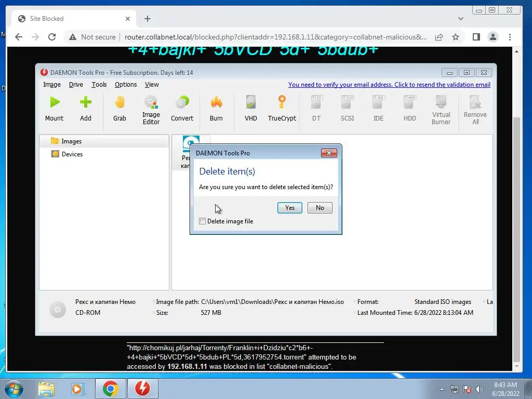This screenshot has height=399, width=532.
Task: Click the Action Center flag icon
Action: [x=467, y=389]
